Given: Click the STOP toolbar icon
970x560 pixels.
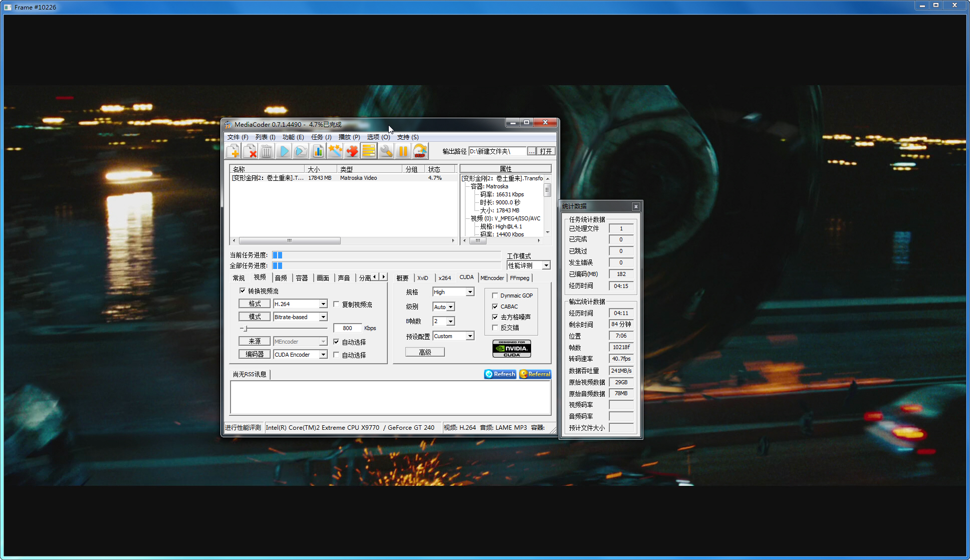Looking at the screenshot, I should point(420,151).
